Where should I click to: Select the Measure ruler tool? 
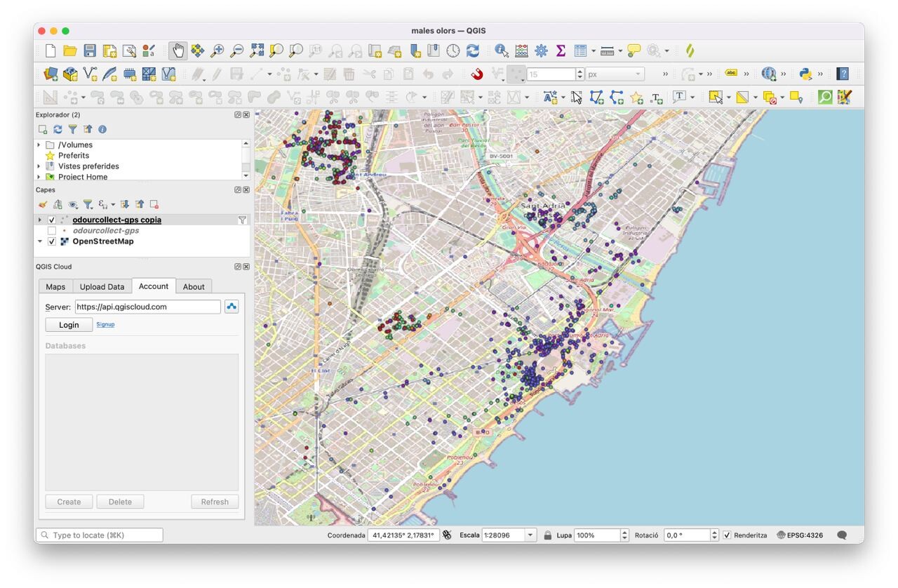click(x=608, y=51)
